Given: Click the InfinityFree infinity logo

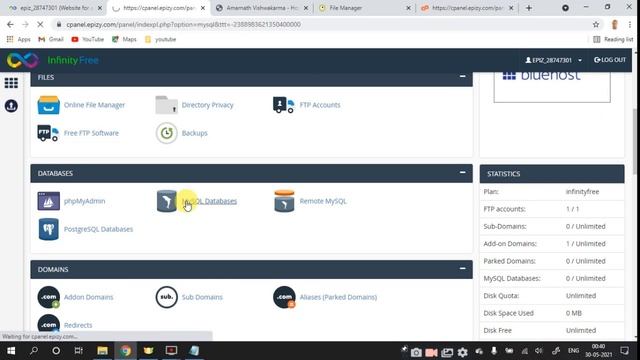Looking at the screenshot, I should point(23,60).
